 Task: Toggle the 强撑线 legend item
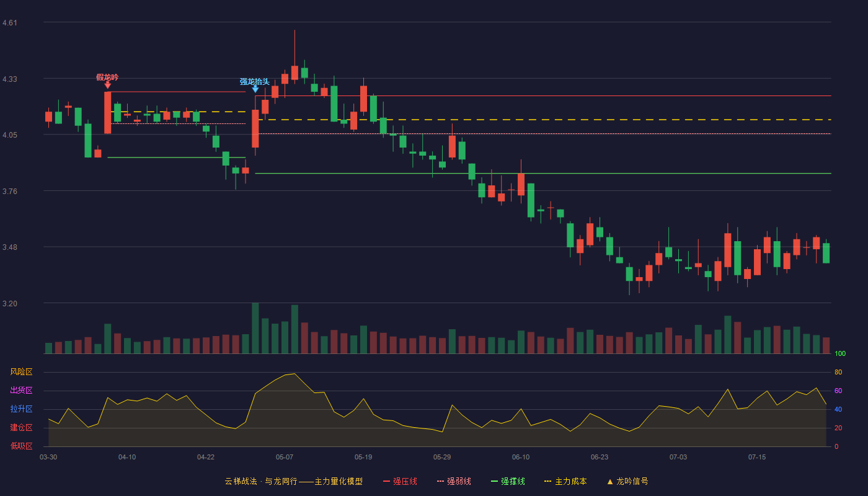(508, 481)
